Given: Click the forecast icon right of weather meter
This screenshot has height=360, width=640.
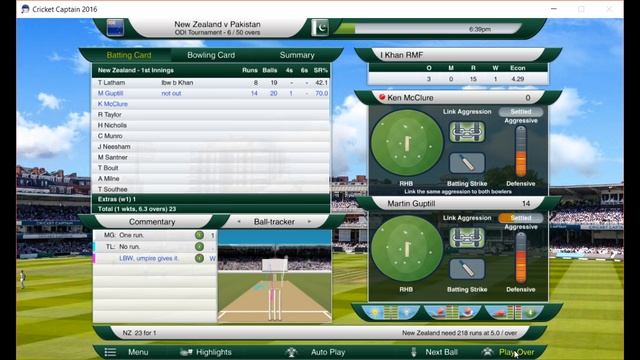Looking at the screenshot, I should (x=407, y=313).
